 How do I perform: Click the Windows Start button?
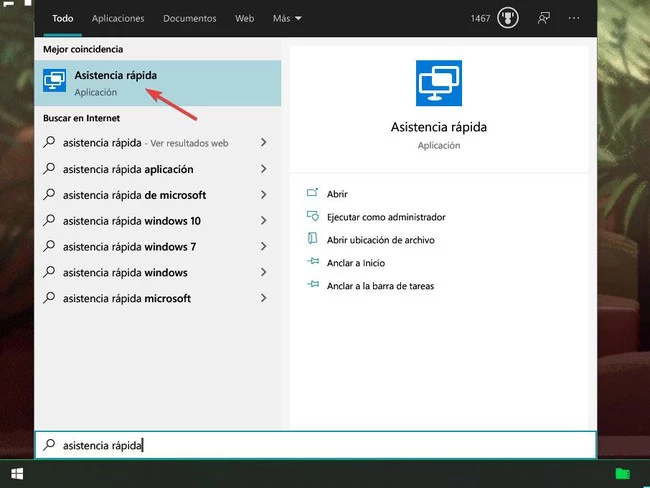[17, 473]
